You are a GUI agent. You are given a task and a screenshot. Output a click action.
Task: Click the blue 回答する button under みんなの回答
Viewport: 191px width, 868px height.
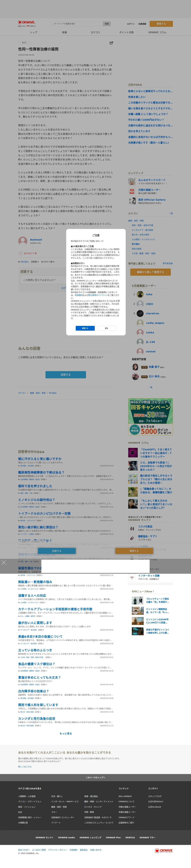(66, 374)
